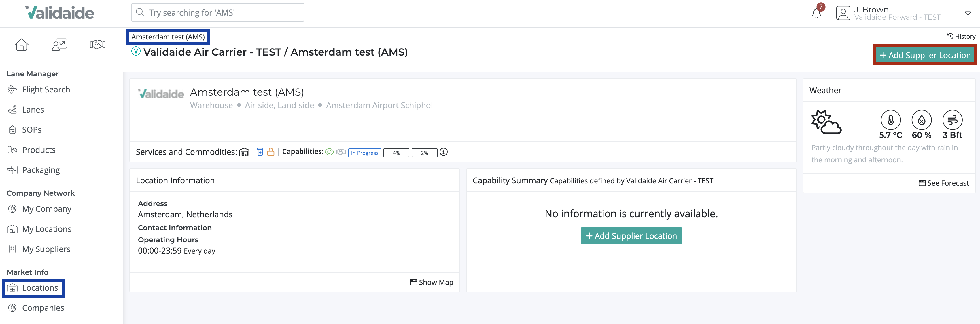
Task: Click the capabilities info icon
Action: 444,152
